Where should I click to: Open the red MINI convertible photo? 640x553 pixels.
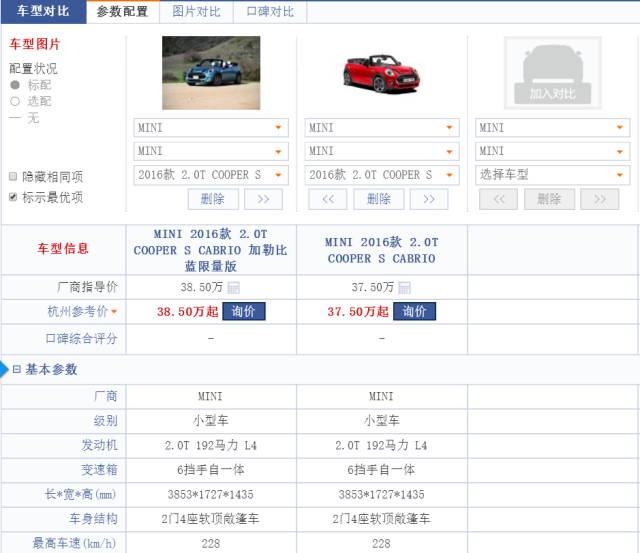[x=382, y=73]
